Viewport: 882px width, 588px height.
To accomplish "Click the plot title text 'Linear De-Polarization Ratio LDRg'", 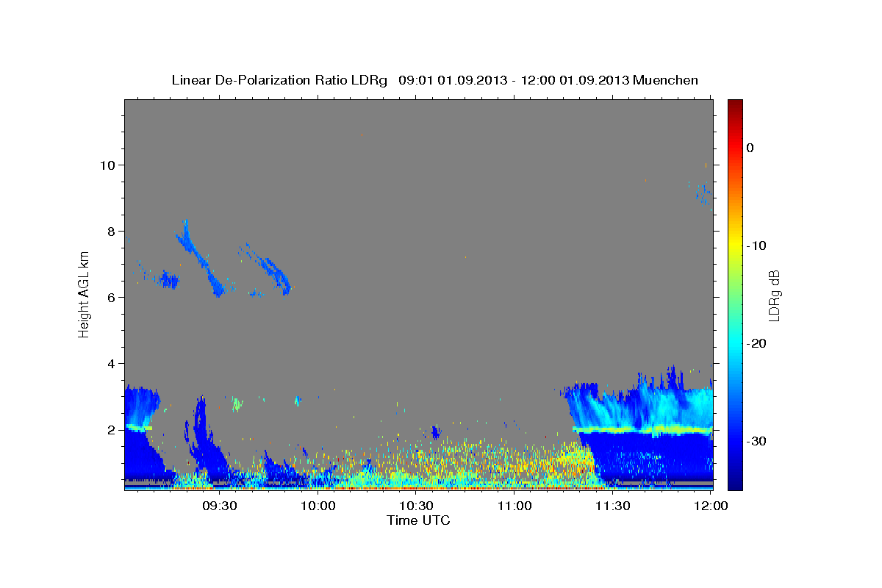I will click(279, 80).
